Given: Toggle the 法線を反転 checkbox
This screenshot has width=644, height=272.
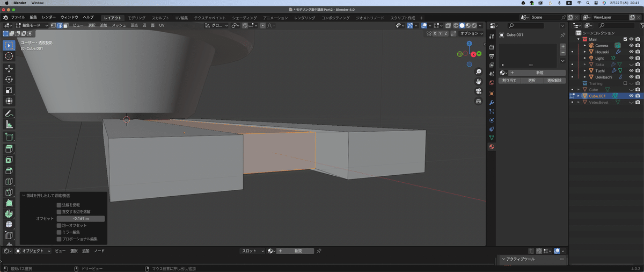Looking at the screenshot, I should click(x=59, y=205).
